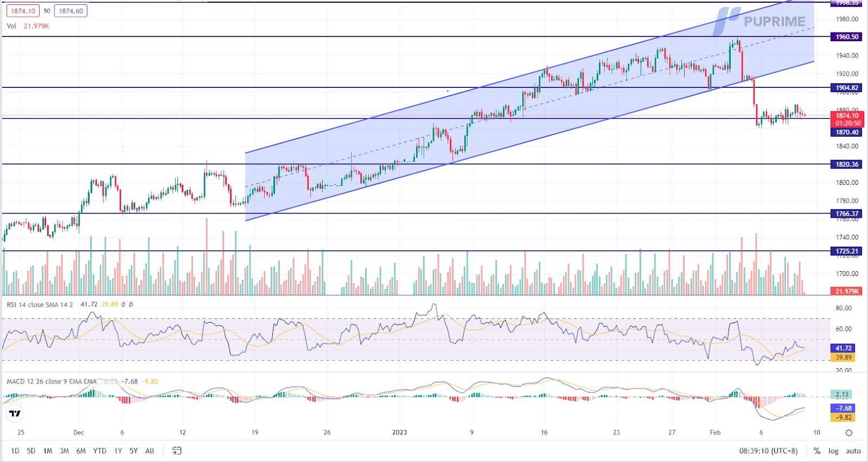The width and height of the screenshot is (868, 462).
Task: Select the Vol indicator label
Action: pos(11,26)
